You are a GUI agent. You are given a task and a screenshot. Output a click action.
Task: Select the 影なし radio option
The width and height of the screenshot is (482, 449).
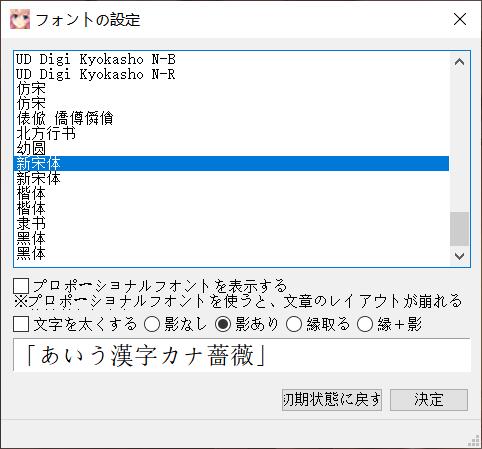click(x=152, y=324)
